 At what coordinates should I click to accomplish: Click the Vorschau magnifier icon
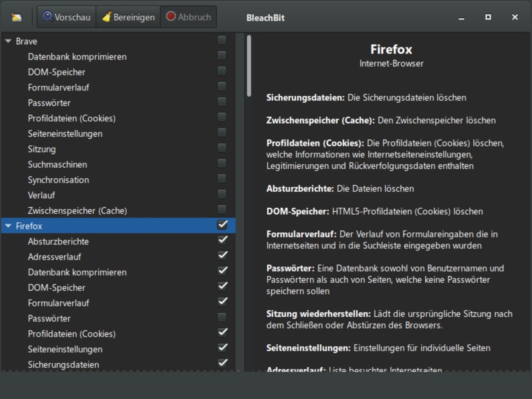coord(48,16)
